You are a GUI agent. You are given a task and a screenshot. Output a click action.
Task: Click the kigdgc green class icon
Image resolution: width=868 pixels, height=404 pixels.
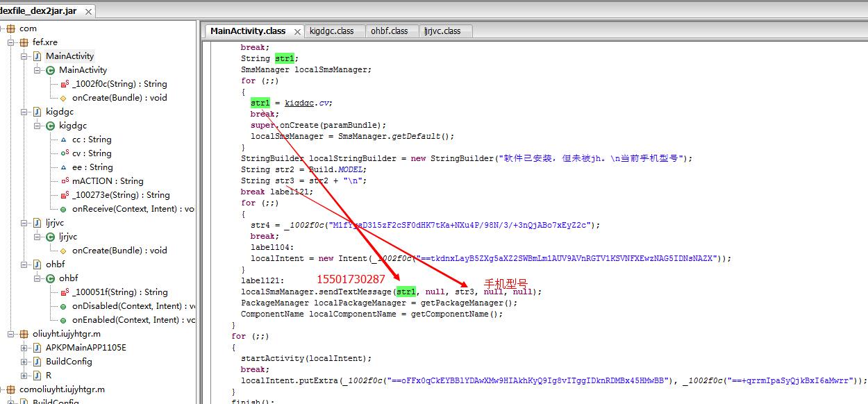[x=51, y=126]
